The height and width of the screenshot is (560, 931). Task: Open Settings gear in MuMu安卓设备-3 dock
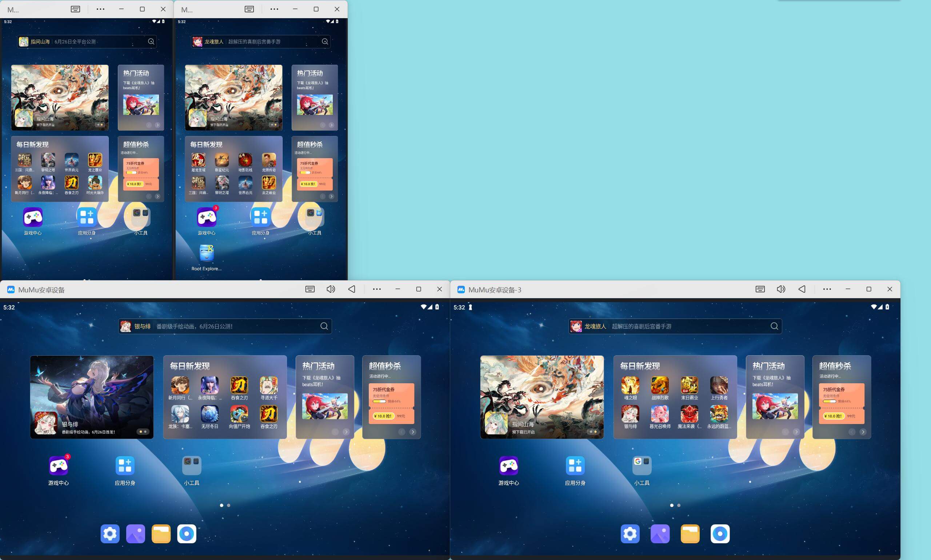tap(630, 533)
